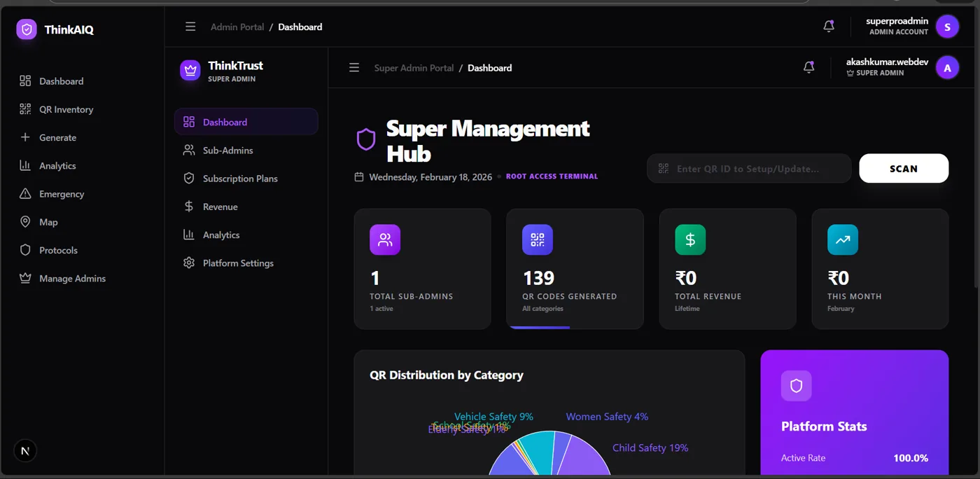
Task: Click the Child Safety 19% pie label
Action: tap(650, 448)
